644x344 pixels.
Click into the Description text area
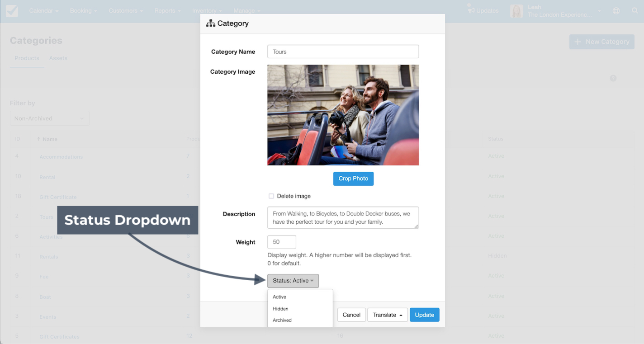pyautogui.click(x=343, y=217)
